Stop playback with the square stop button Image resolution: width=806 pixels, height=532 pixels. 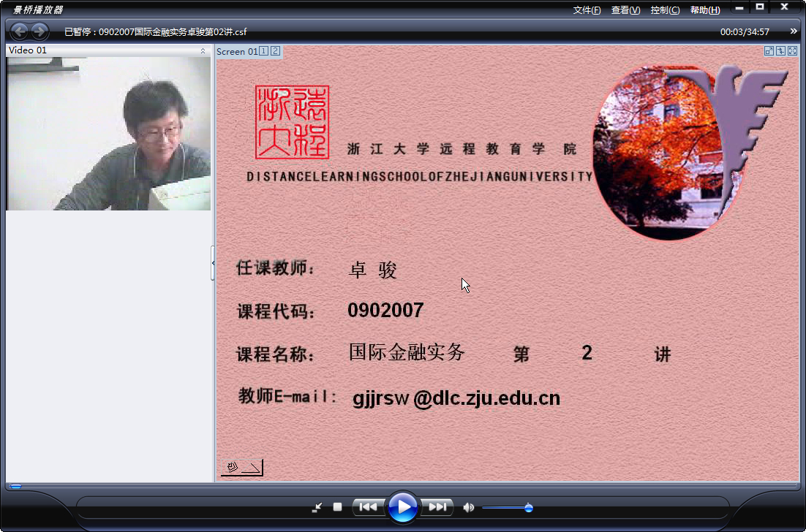(337, 507)
